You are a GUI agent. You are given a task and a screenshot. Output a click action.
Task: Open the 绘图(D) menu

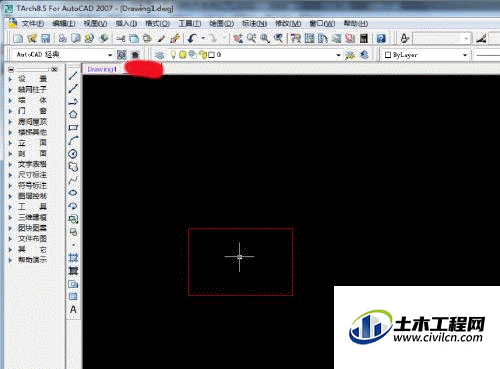click(221, 24)
